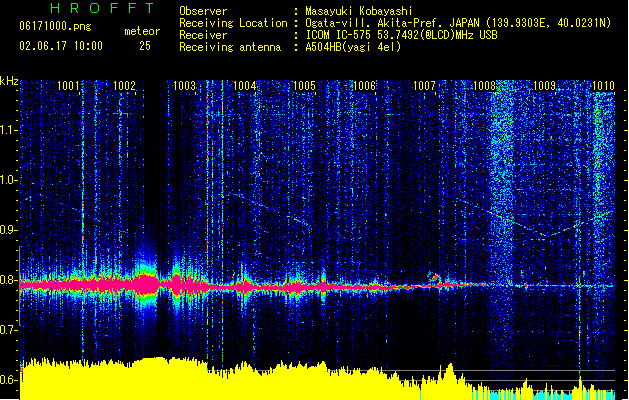The height and width of the screenshot is (400, 629).
Task: Click the Ogata-vill. Akita-Pref. JAPAN location text
Action: 458,23
